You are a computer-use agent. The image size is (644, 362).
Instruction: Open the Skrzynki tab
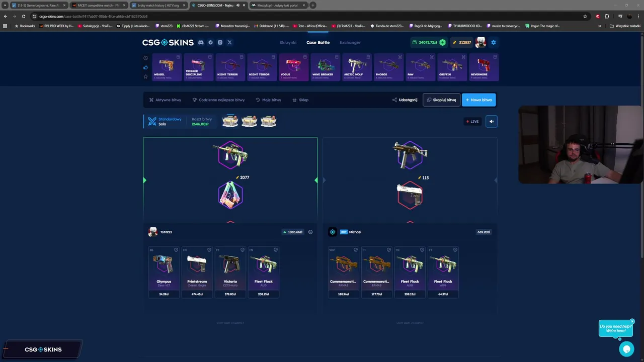[x=288, y=42]
